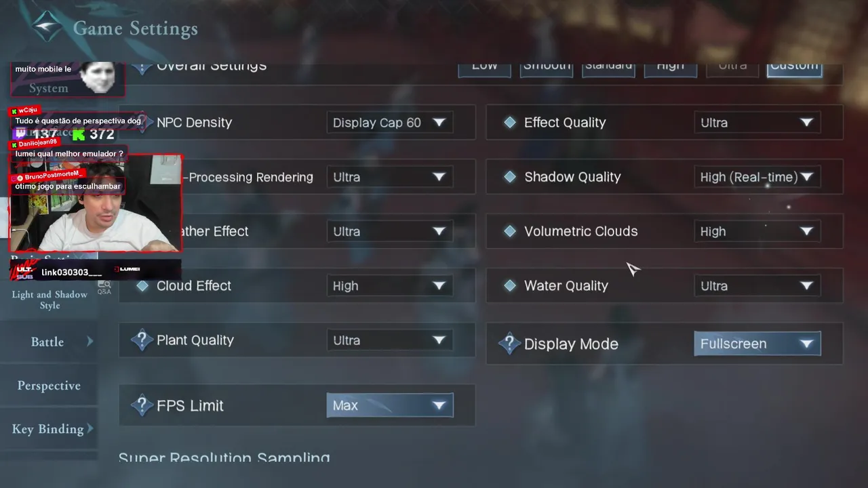This screenshot has width=868, height=488.
Task: Open the Weather Effect dropdown
Action: click(390, 231)
